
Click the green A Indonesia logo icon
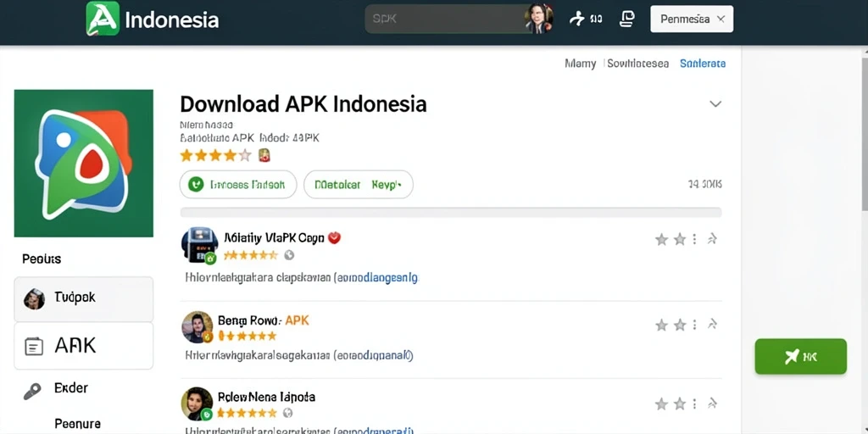coord(103,19)
